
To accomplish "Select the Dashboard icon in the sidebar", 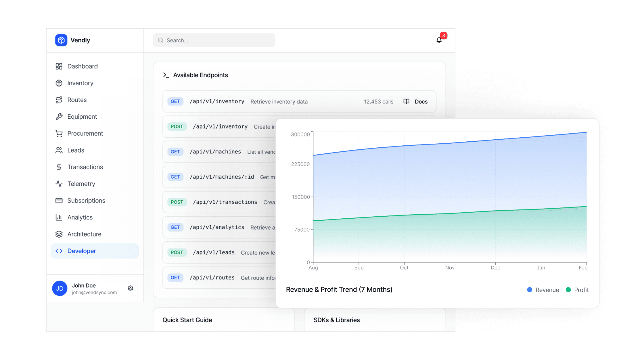I will tap(59, 66).
